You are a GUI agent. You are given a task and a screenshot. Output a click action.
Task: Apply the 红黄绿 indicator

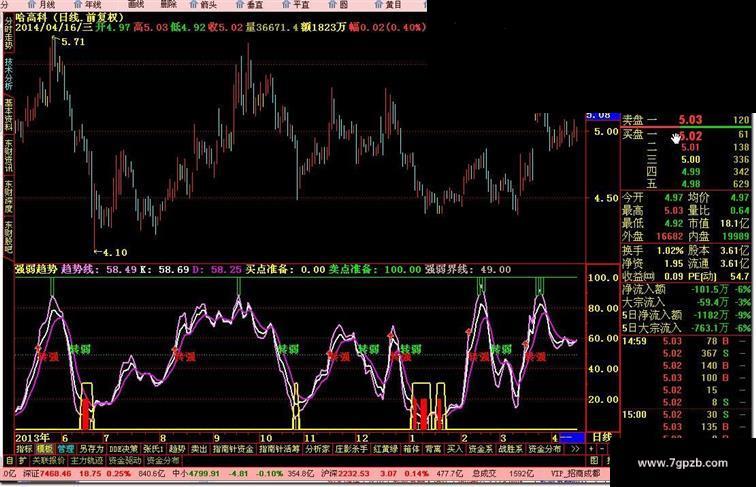tap(385, 449)
